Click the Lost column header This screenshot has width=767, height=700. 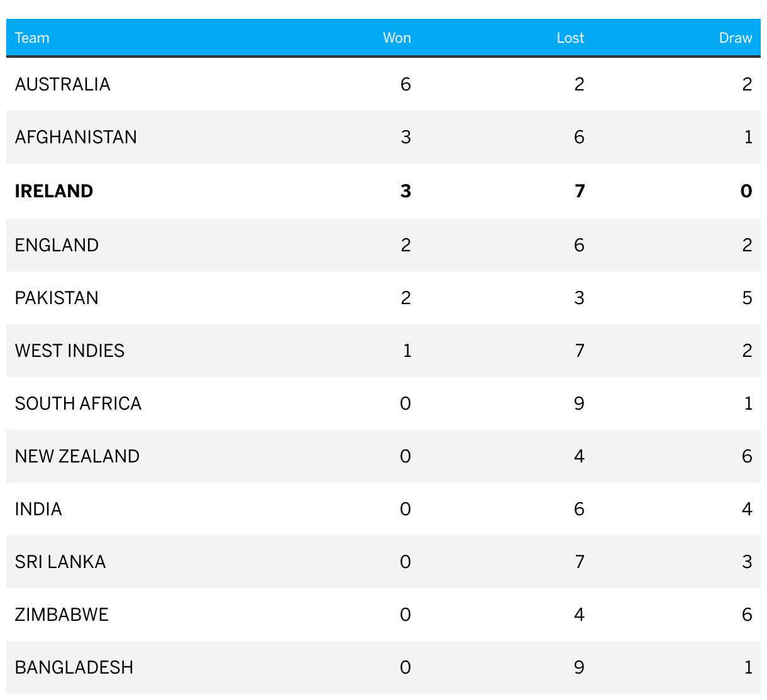(570, 38)
